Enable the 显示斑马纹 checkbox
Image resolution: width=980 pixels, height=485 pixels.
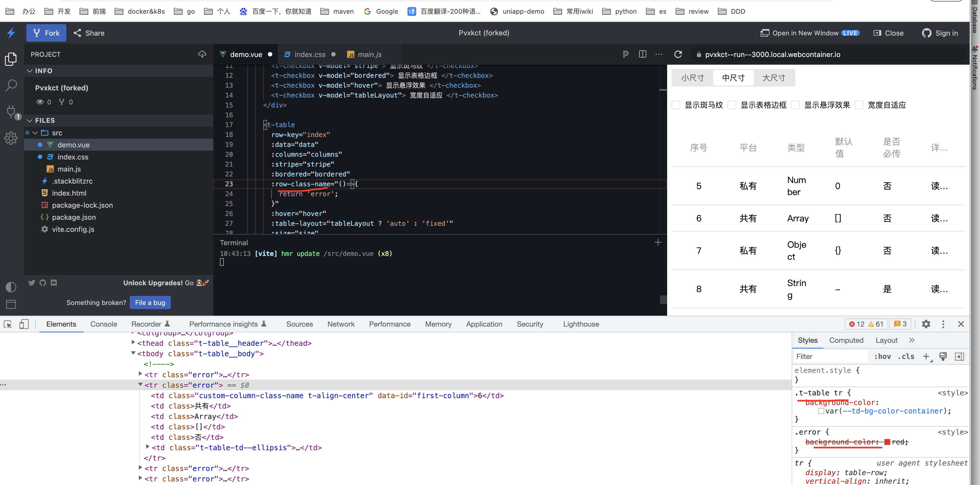click(676, 105)
